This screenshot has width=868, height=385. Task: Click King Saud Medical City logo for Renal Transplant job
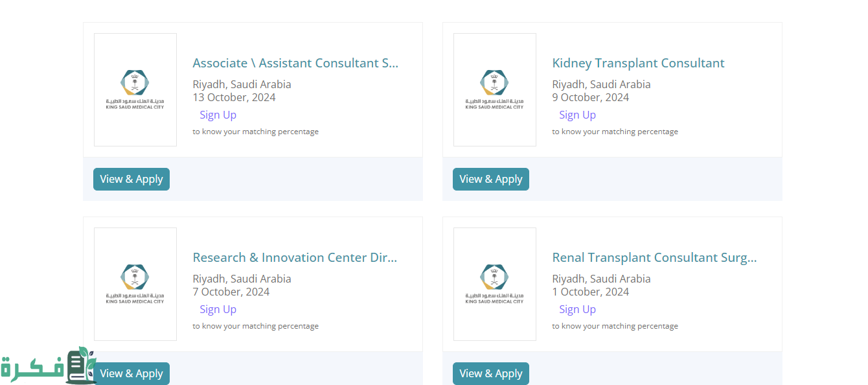click(x=494, y=284)
